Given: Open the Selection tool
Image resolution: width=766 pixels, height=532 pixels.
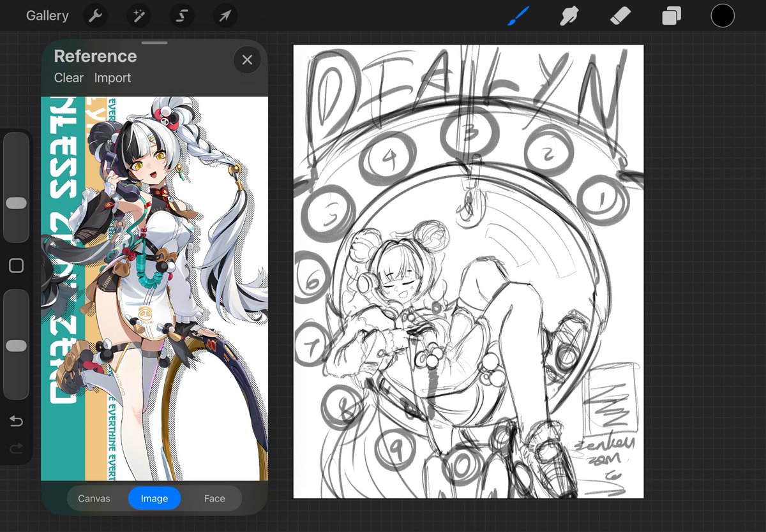Looking at the screenshot, I should click(182, 16).
